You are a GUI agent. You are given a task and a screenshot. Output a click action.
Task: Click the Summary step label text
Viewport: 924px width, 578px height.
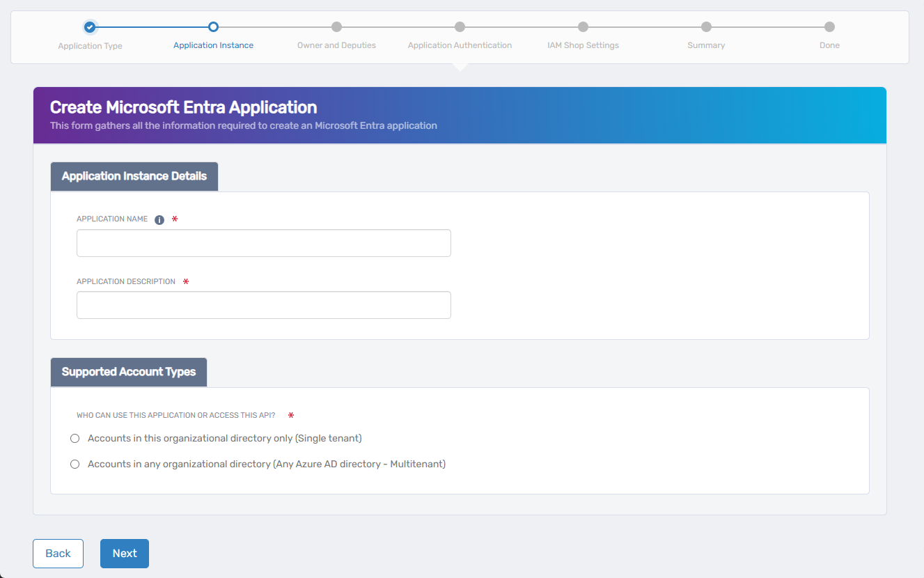tap(706, 45)
